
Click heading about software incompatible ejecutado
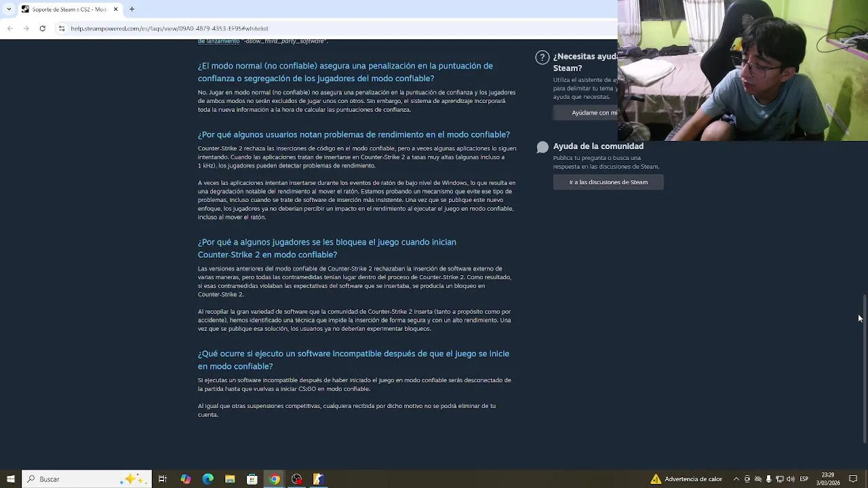pos(353,360)
